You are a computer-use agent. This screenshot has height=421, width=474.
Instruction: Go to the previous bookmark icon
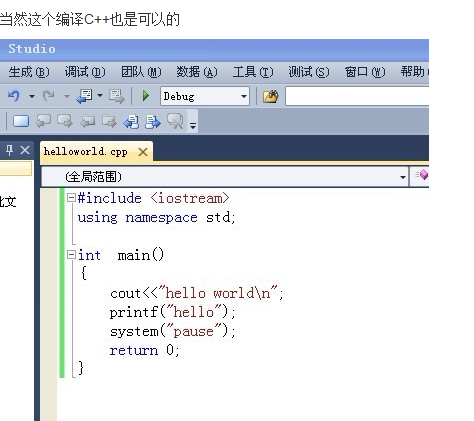tap(43, 121)
